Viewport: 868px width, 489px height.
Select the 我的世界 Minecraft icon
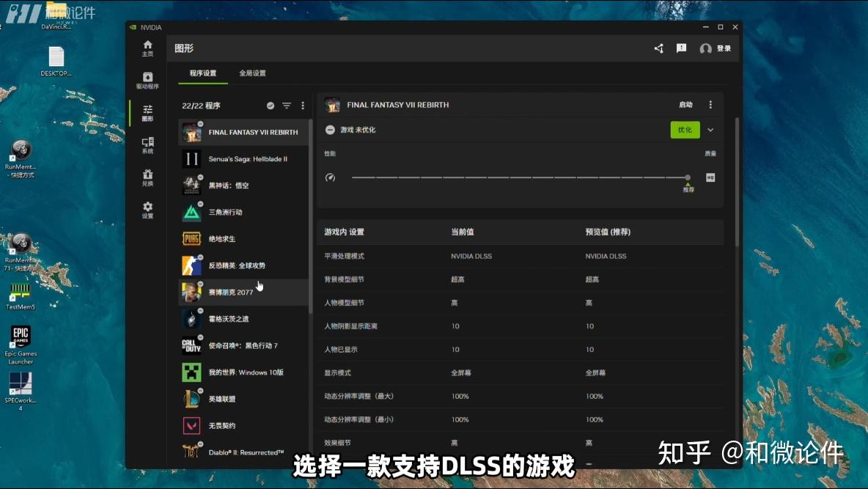[191, 372]
